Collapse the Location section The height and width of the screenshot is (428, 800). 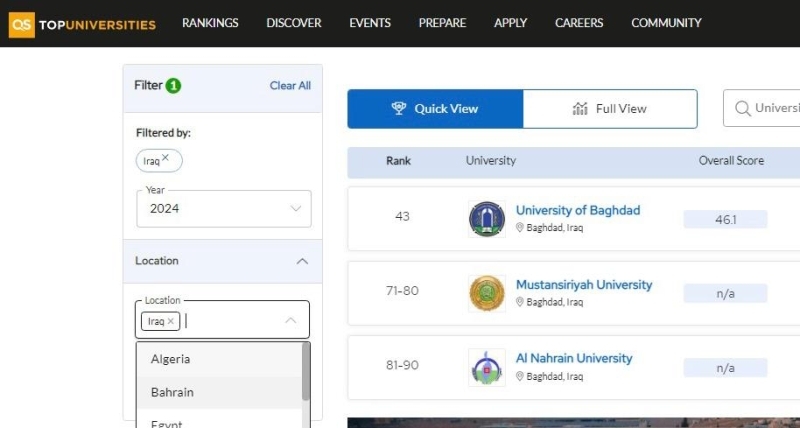(x=303, y=261)
